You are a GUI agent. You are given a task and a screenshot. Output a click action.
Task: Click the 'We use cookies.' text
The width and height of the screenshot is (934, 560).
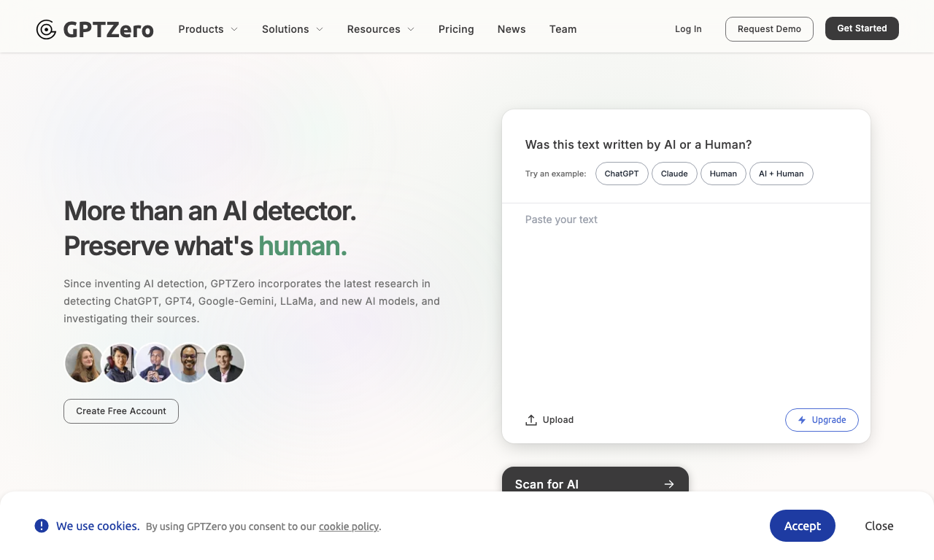(x=98, y=526)
